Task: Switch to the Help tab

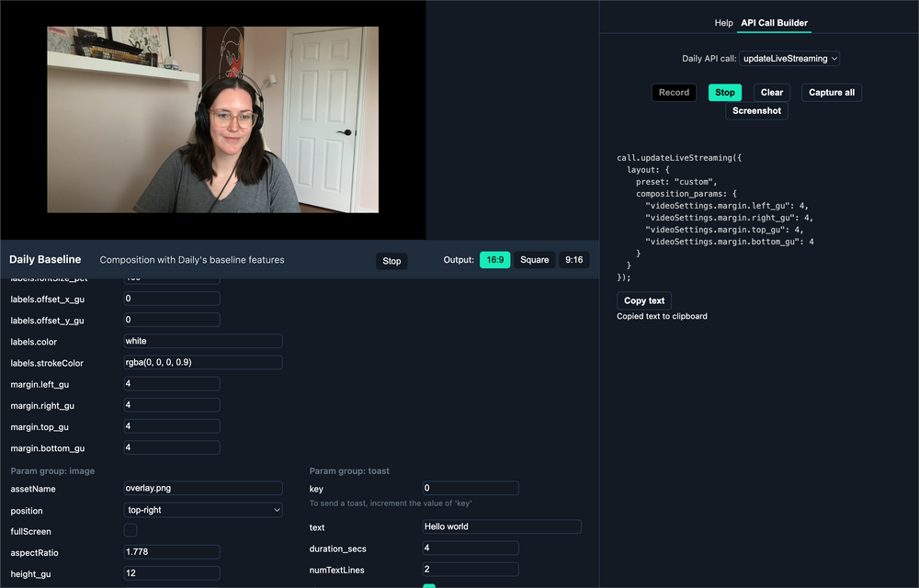Action: point(723,22)
